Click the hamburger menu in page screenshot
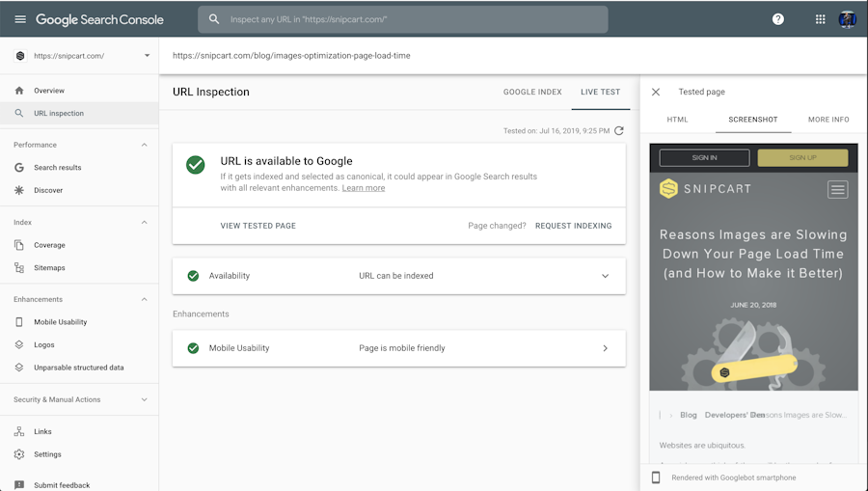Image resolution: width=868 pixels, height=491 pixels. pos(837,189)
